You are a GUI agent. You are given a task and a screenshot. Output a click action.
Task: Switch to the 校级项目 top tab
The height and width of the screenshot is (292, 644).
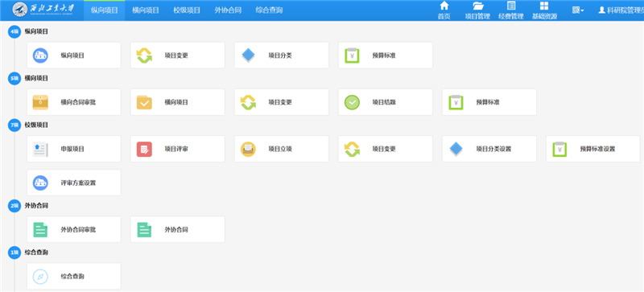pos(187,10)
